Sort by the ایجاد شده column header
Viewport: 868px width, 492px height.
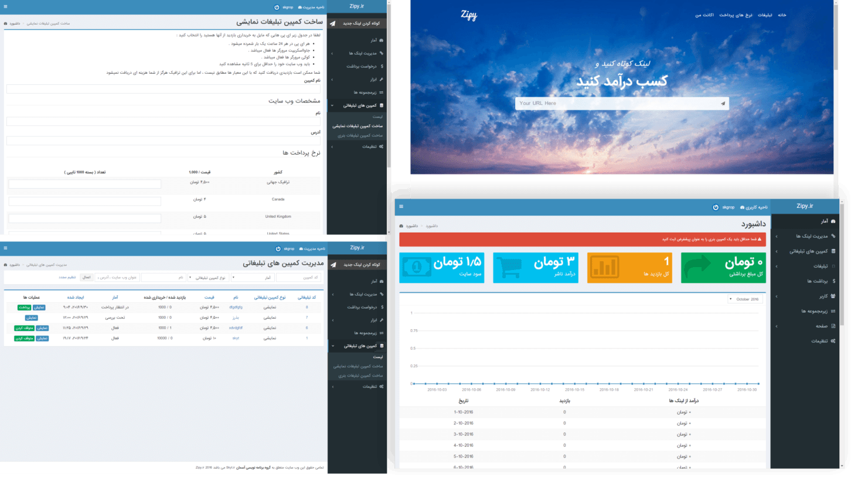(76, 298)
